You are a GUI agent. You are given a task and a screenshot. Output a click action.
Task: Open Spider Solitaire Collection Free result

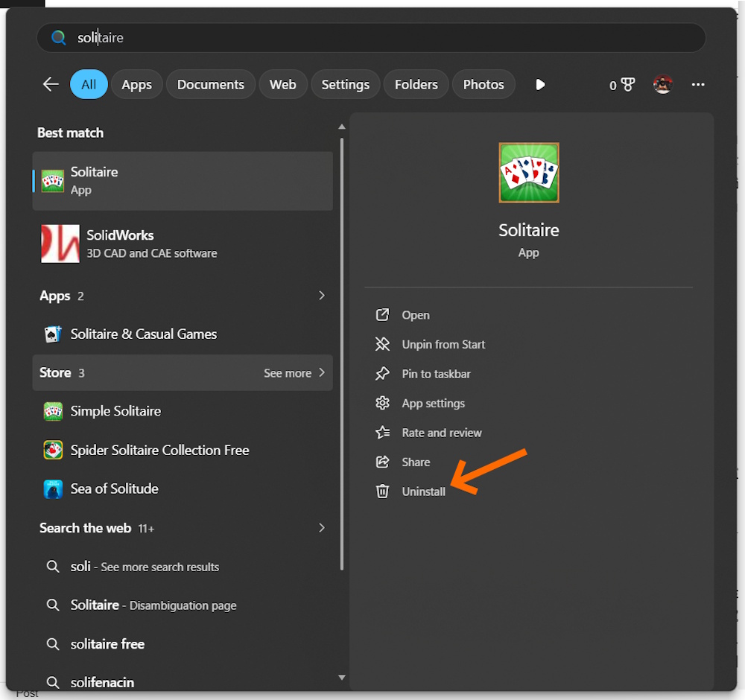tap(183, 451)
